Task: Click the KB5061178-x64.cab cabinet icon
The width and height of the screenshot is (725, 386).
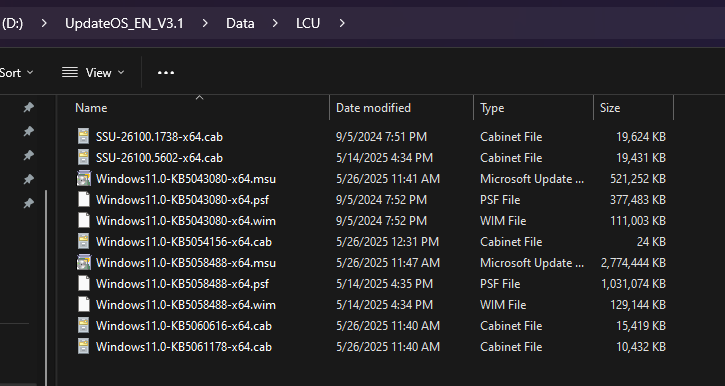Action: (x=83, y=347)
